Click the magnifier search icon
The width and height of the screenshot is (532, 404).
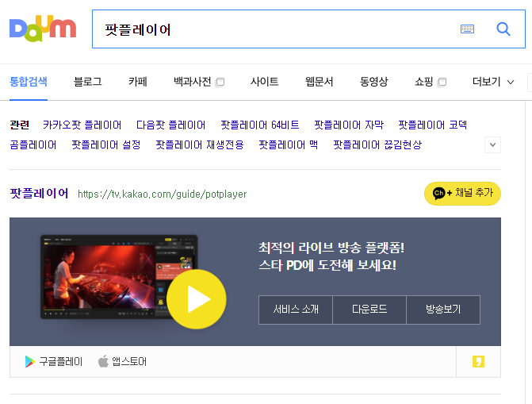(x=503, y=29)
